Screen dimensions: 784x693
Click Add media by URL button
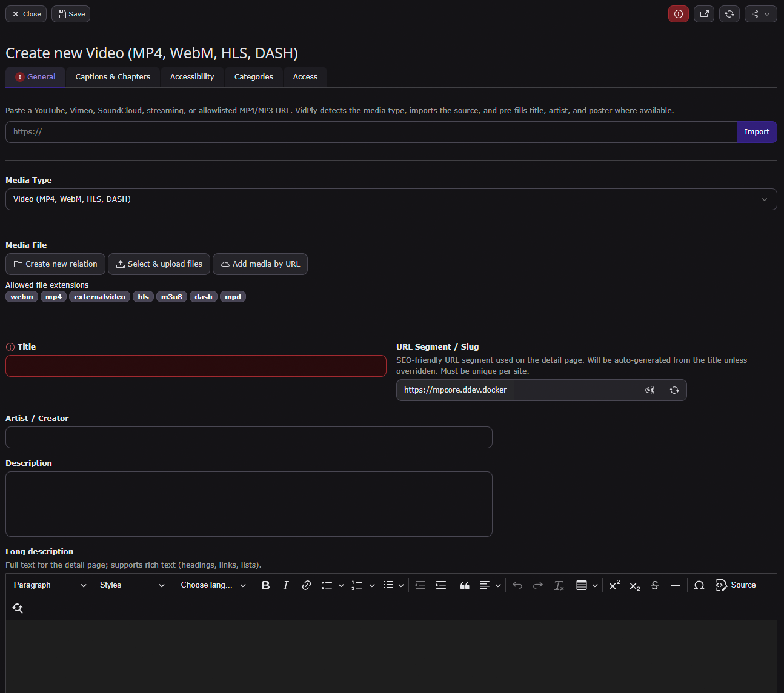[x=260, y=264]
